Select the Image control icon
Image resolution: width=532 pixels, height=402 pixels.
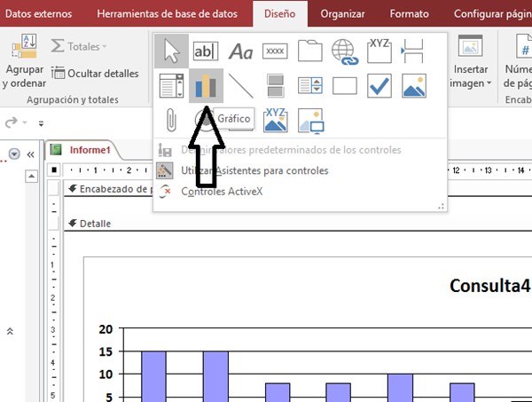[x=311, y=121]
